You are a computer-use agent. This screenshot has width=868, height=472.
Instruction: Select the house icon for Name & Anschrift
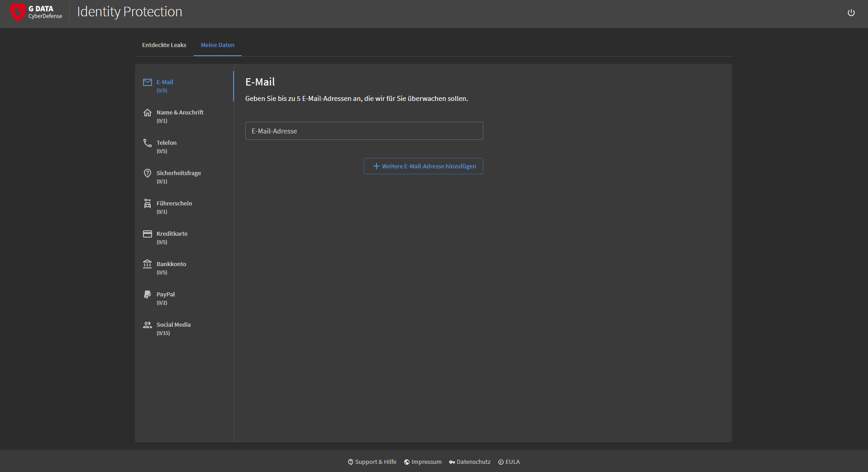(147, 113)
